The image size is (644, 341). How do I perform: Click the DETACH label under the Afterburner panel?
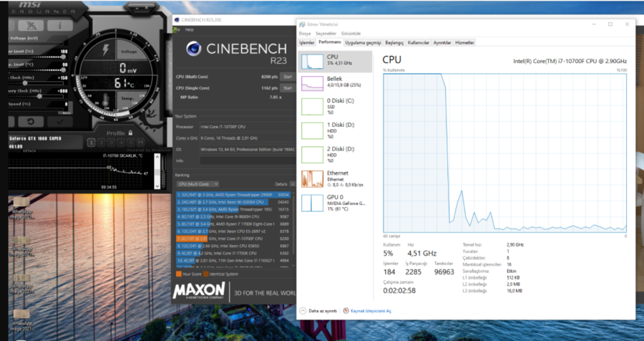[29, 151]
